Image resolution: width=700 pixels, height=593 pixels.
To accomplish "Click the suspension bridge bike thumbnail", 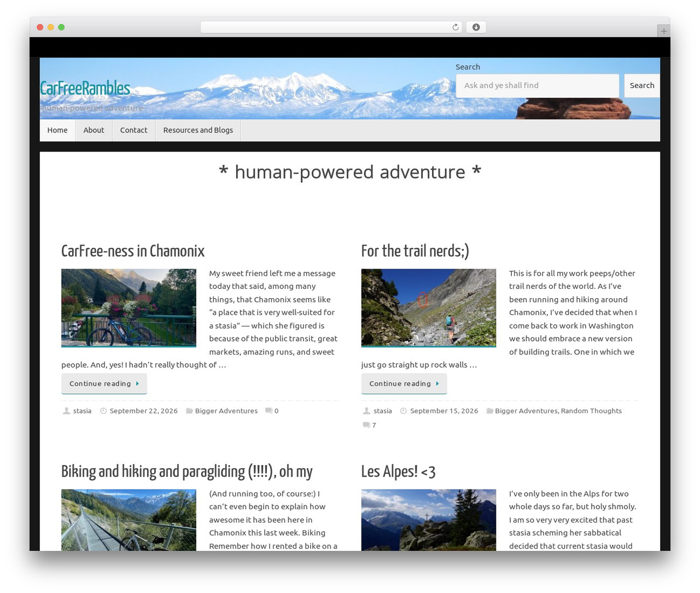I will pyautogui.click(x=129, y=520).
